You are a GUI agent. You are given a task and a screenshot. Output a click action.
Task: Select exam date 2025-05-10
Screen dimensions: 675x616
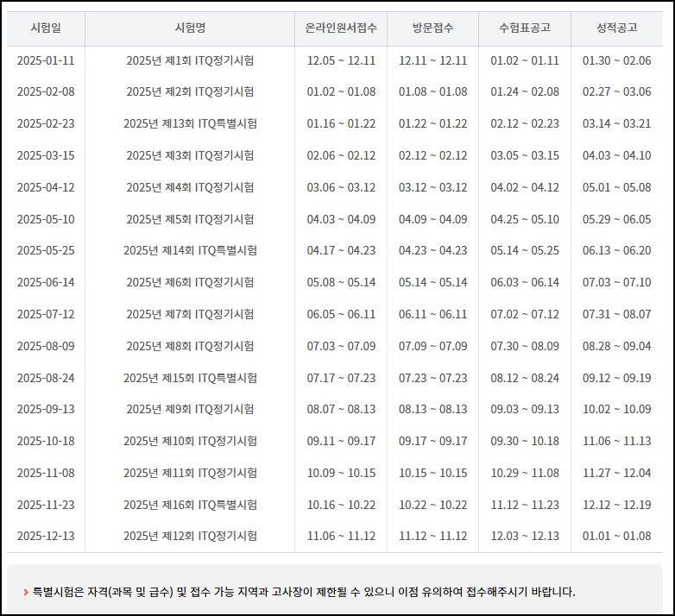coord(46,219)
